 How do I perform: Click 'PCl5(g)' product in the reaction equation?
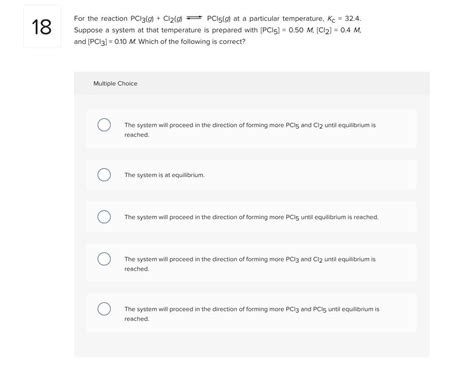tap(219, 19)
